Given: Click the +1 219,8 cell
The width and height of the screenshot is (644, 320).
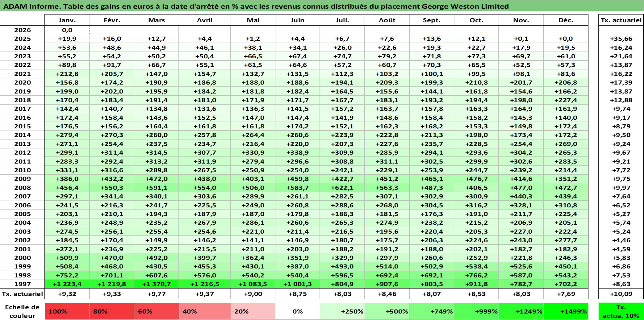Looking at the screenshot, I should [x=112, y=284].
